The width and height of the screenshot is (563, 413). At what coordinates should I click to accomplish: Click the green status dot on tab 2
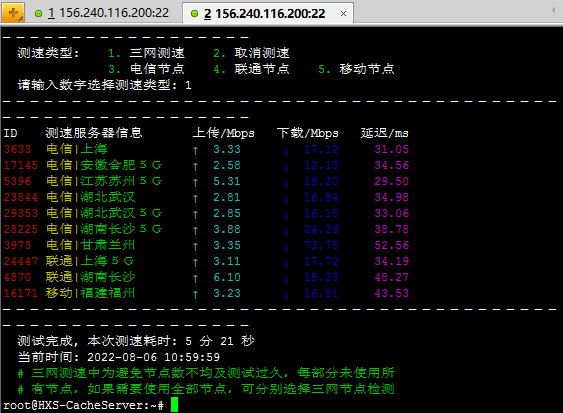coord(194,14)
